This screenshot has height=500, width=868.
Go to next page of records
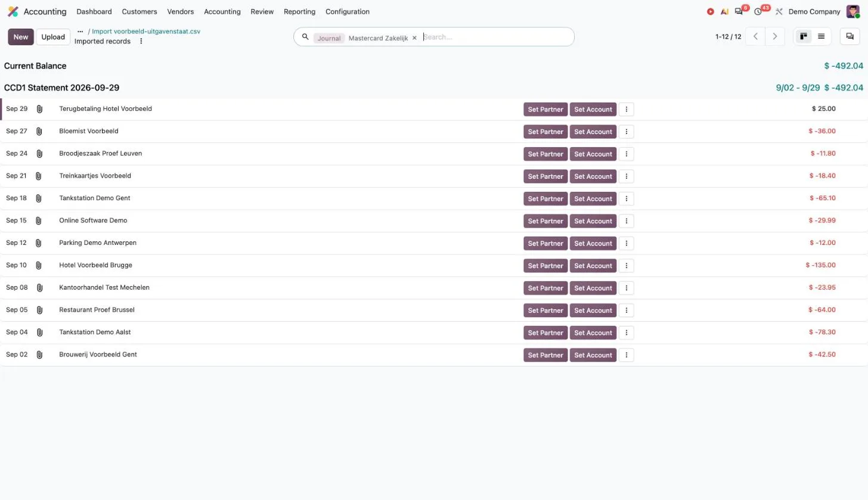click(775, 36)
